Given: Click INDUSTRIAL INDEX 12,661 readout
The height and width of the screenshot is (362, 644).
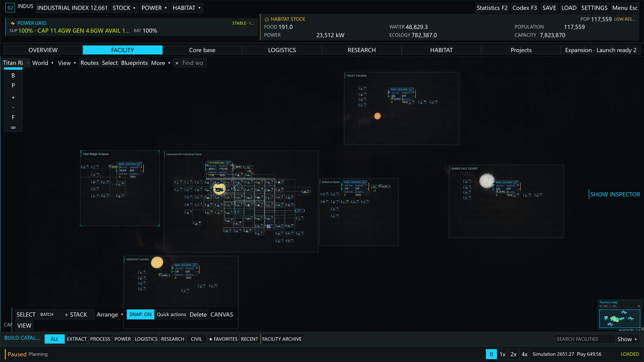Looking at the screenshot, I should pos(72,8).
